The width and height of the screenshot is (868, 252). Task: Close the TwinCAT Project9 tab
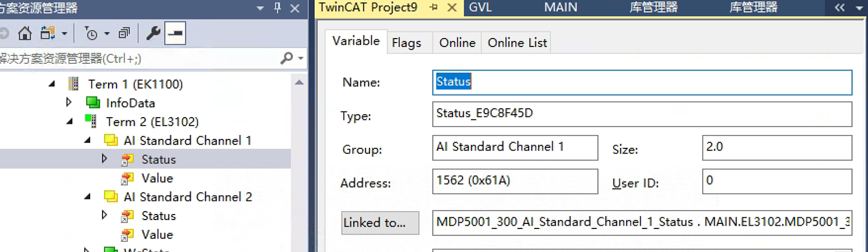click(x=452, y=7)
